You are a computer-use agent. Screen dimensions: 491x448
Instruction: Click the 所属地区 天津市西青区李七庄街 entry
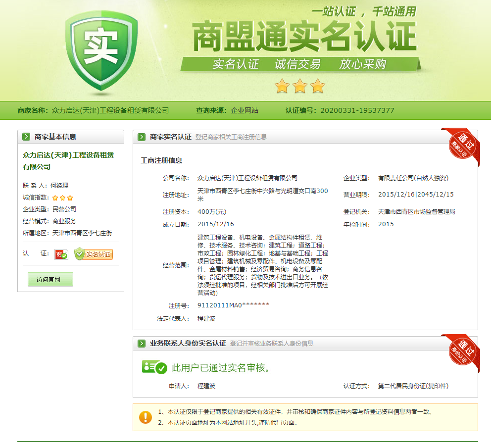67,233
